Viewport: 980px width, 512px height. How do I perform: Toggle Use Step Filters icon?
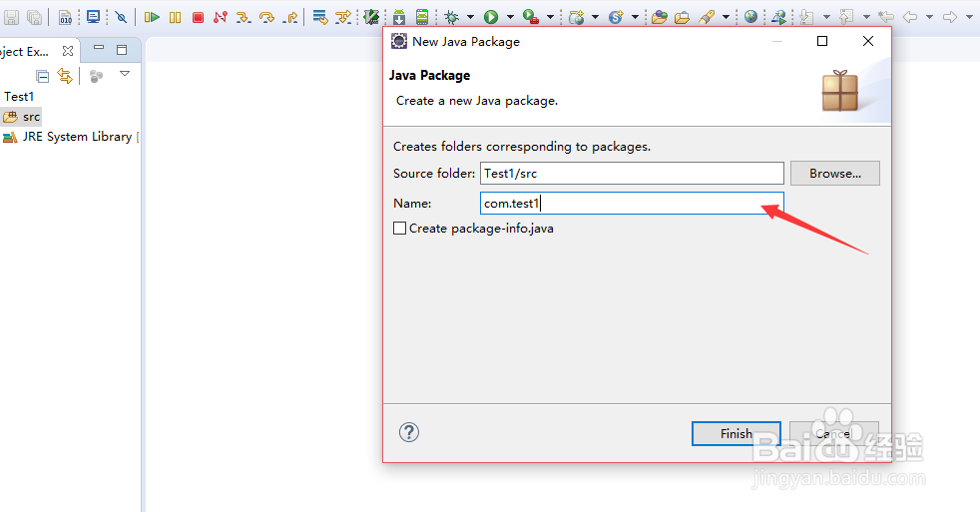[343, 17]
